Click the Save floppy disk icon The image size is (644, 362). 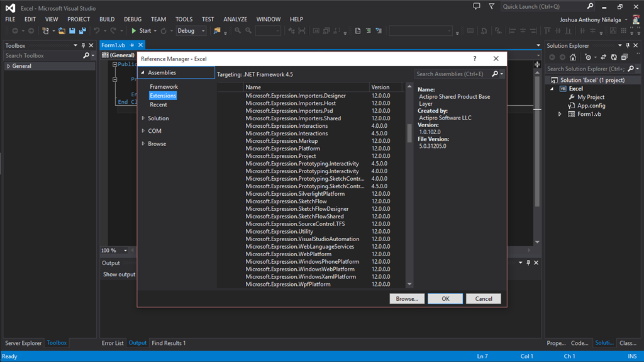pyautogui.click(x=72, y=31)
